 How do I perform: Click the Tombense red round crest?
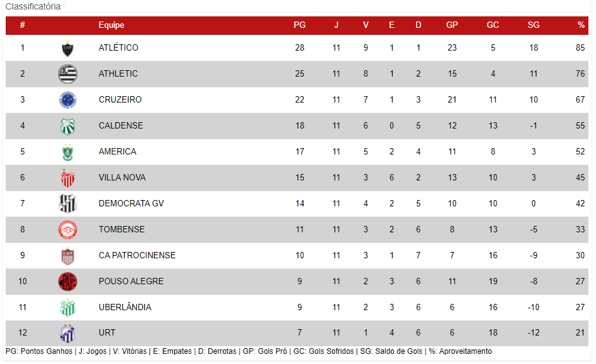[68, 230]
